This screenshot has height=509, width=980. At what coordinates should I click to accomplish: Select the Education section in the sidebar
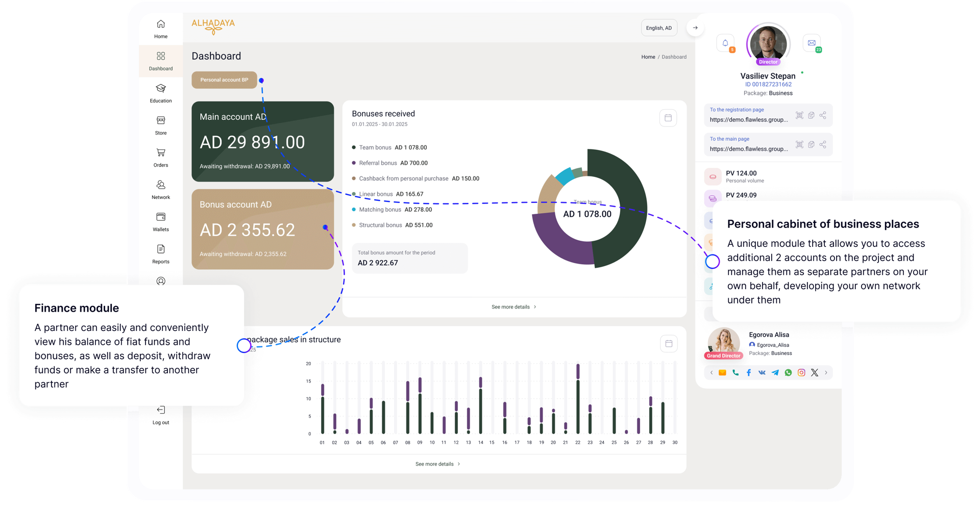pos(161,93)
